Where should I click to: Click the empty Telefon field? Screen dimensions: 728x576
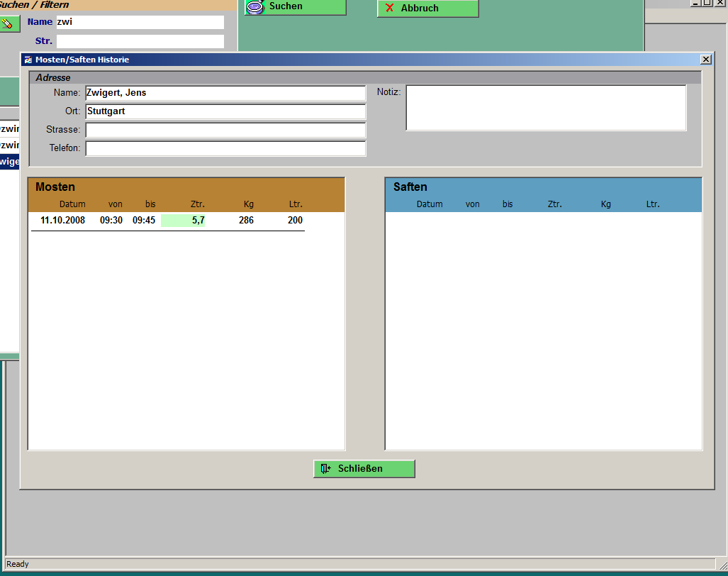coord(225,148)
